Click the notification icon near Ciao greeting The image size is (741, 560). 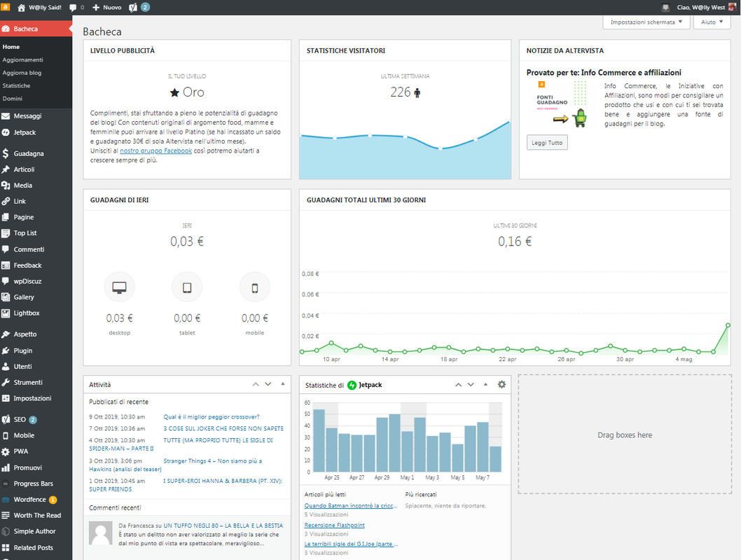[x=665, y=8]
